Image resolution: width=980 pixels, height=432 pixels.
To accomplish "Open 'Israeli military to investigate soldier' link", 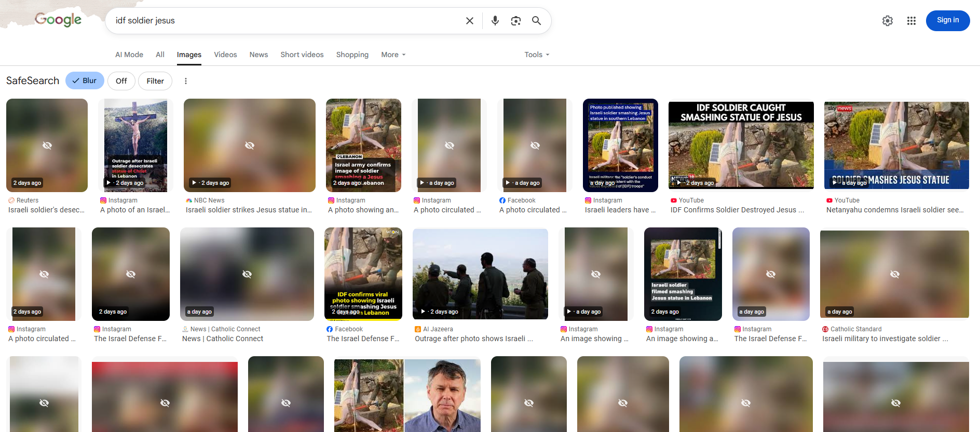I will pos(885,339).
